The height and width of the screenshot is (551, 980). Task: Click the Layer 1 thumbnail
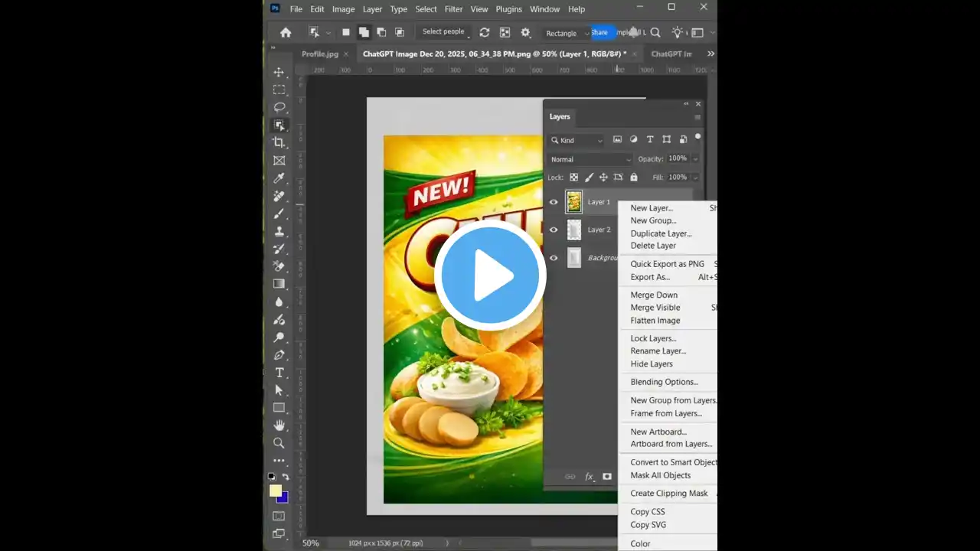[x=573, y=202]
